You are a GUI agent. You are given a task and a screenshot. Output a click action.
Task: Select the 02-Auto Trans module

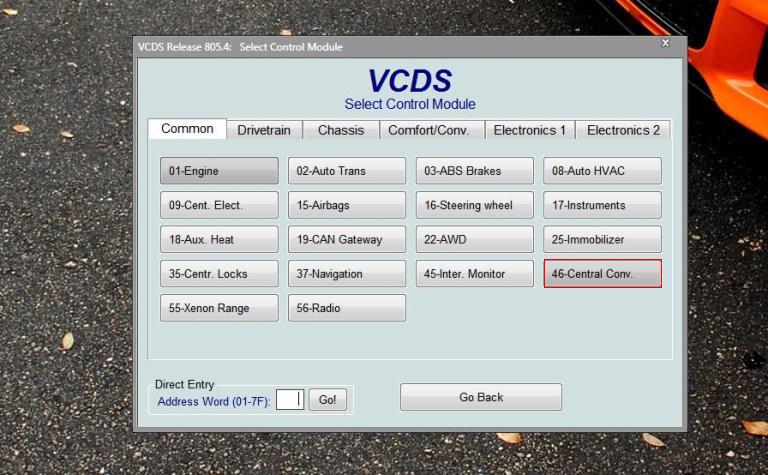tap(347, 171)
